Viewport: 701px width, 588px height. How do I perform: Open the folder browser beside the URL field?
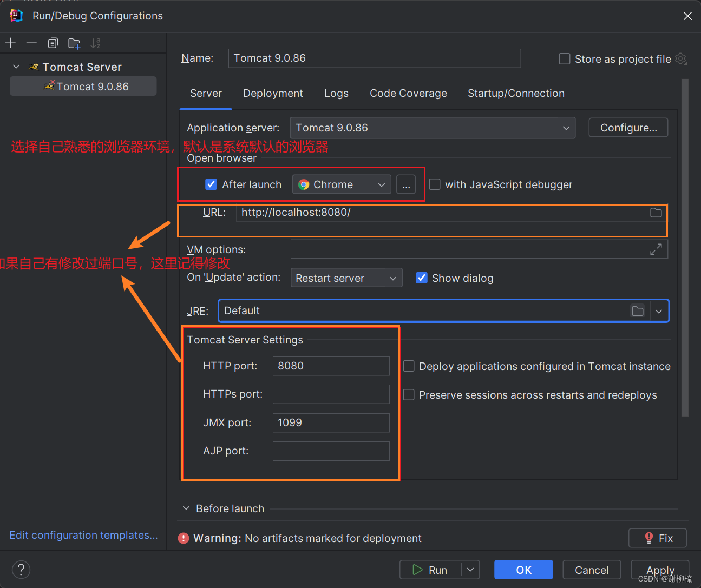[x=656, y=213]
